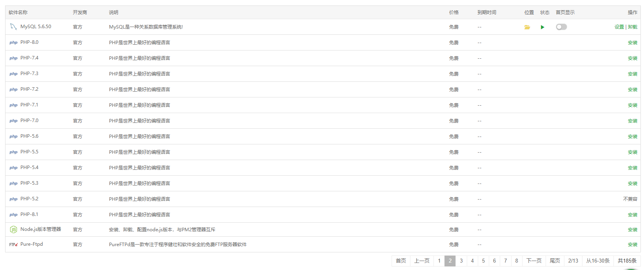
Task: Open MySQL 设置 settings link
Action: tap(619, 27)
